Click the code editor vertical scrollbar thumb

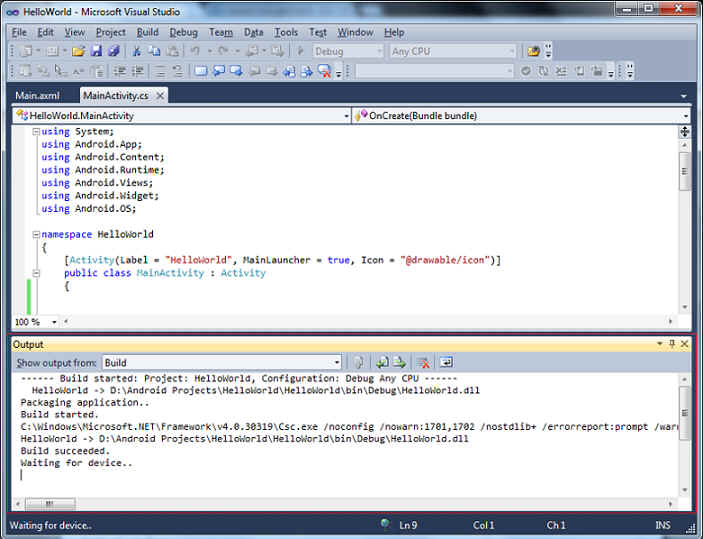click(x=684, y=171)
